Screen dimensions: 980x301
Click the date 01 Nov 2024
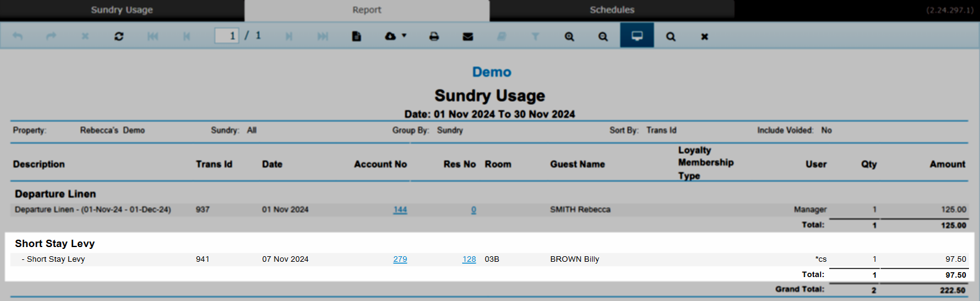[285, 210]
